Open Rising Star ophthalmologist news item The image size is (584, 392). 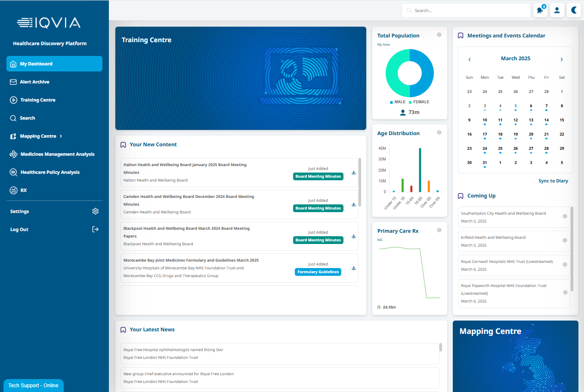click(280, 354)
